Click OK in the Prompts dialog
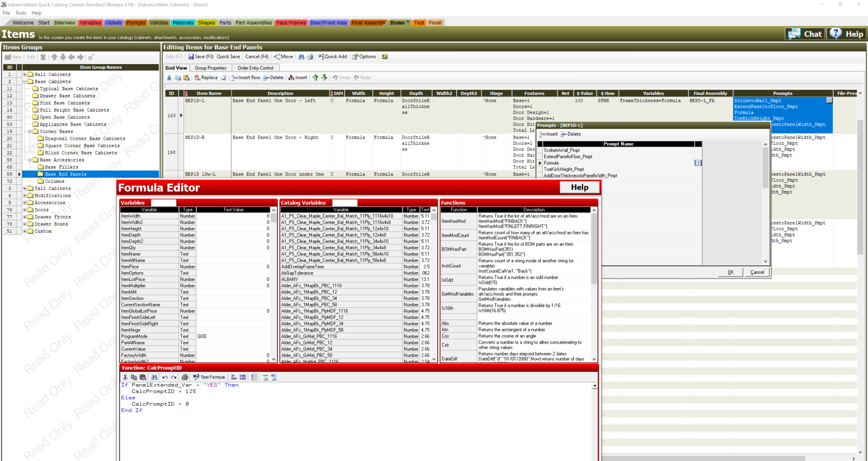This screenshot has width=868, height=461. [x=730, y=272]
